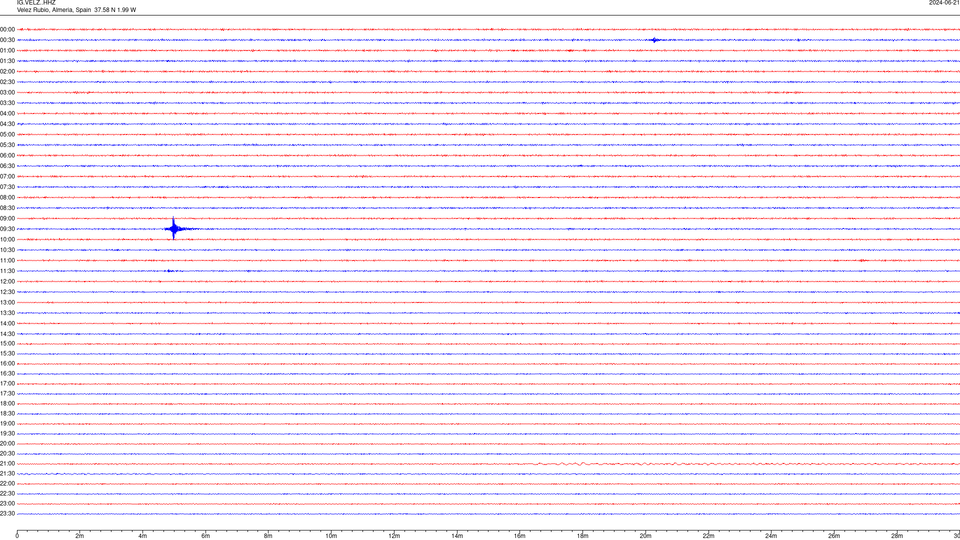The image size is (960, 540).
Task: Click the 10:00 time label
Action: click(x=7, y=240)
